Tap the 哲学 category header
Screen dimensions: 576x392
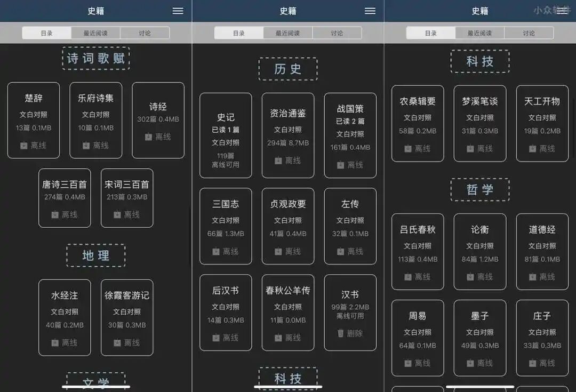(480, 189)
